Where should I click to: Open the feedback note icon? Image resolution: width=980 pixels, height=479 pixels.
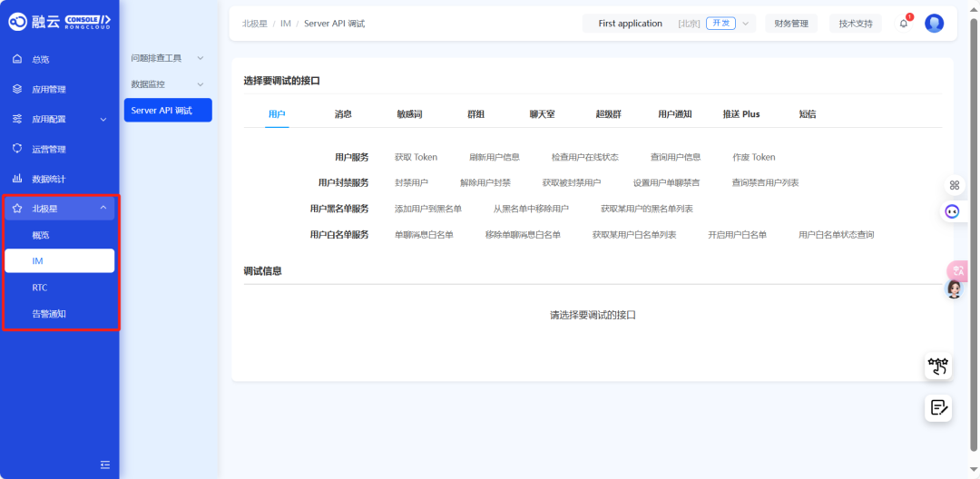tap(938, 408)
